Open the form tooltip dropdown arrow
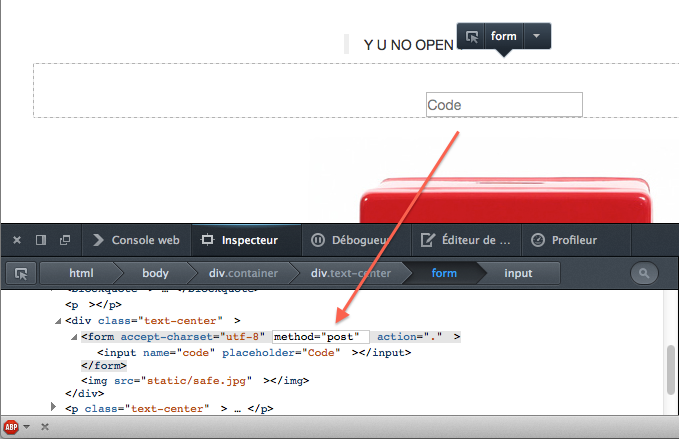 point(537,36)
